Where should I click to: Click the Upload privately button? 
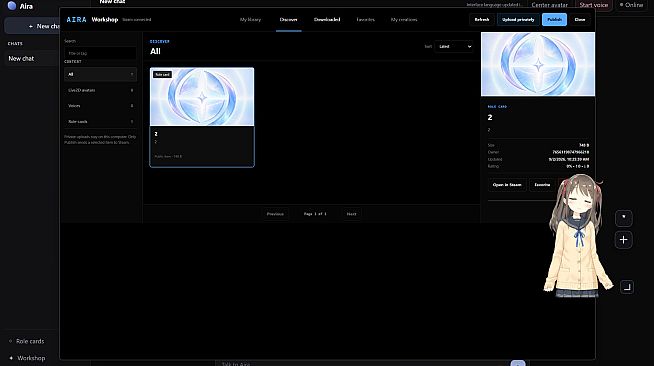(x=518, y=20)
